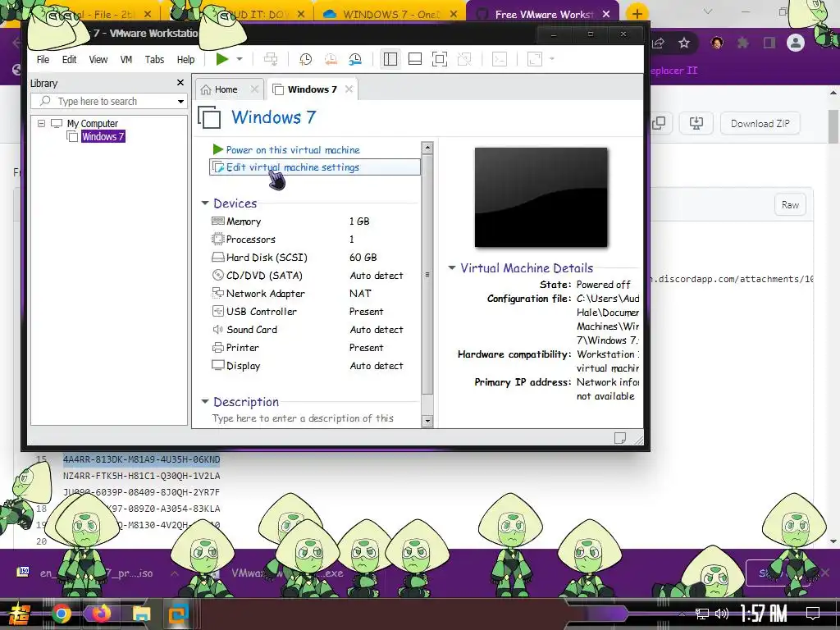
Task: Open a new browser tab
Action: tap(637, 14)
